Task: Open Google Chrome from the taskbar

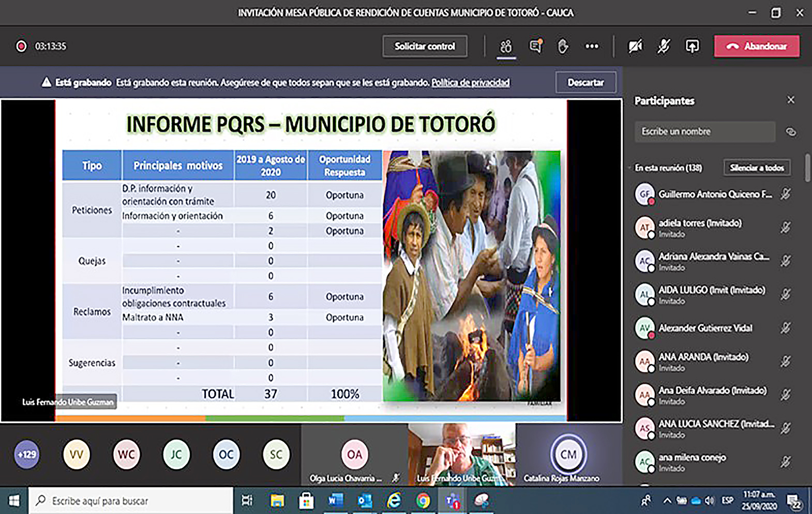Action: click(x=423, y=501)
